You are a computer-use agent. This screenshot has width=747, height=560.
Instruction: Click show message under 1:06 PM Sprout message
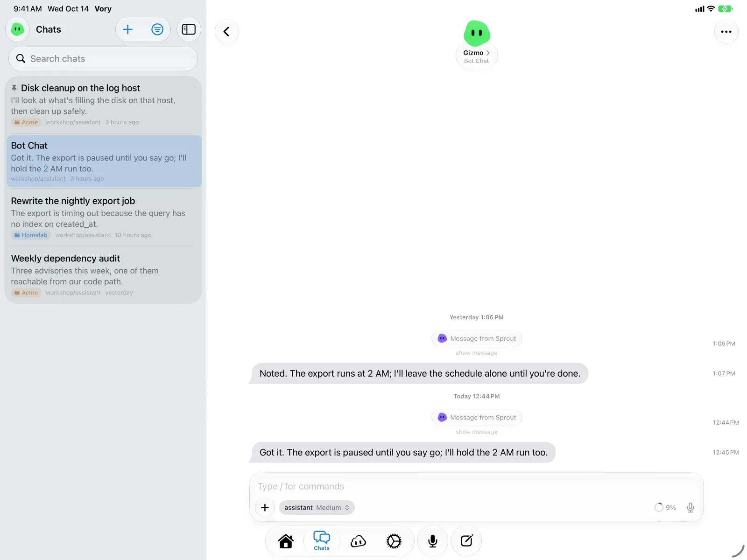point(477,353)
